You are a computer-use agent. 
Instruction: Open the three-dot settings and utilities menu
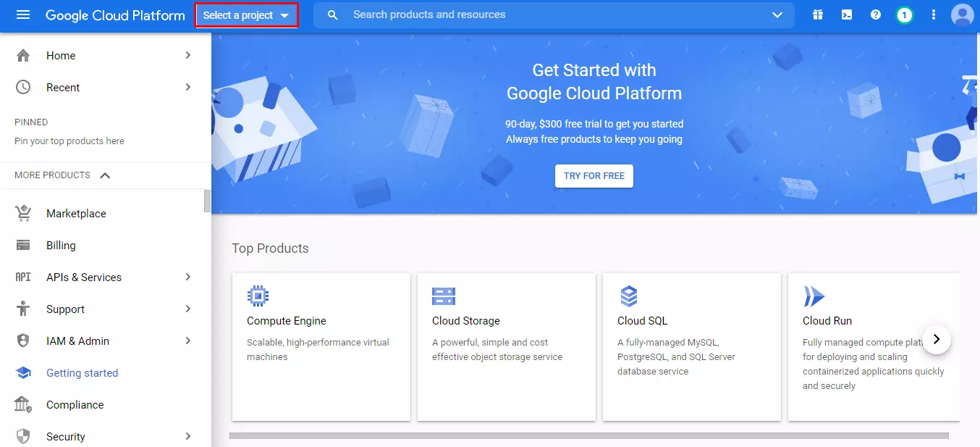point(934,14)
